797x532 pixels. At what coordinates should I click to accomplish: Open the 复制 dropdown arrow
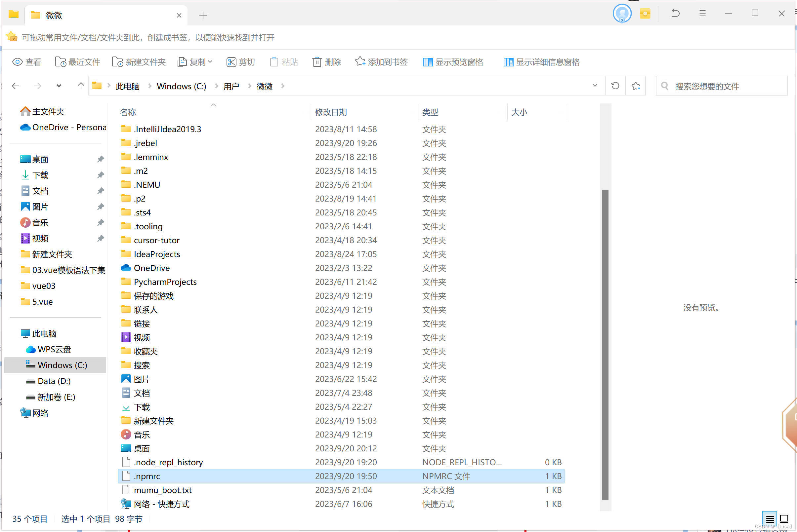pyautogui.click(x=210, y=62)
